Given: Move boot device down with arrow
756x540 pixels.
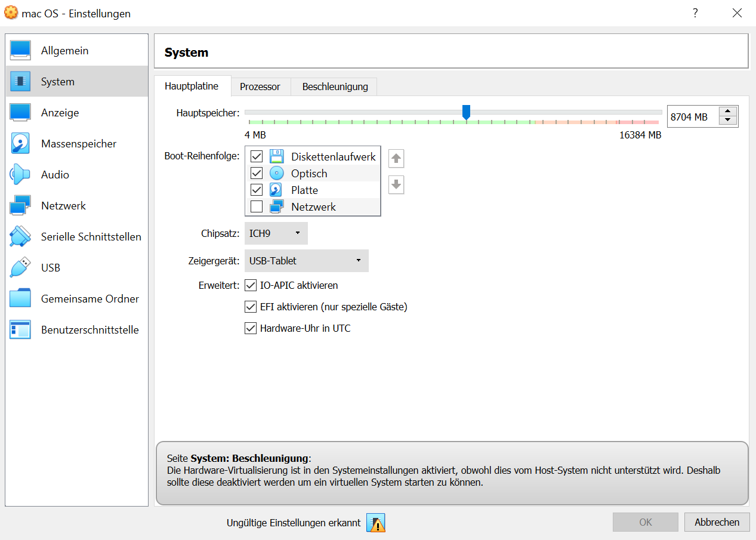Looking at the screenshot, I should point(396,185).
